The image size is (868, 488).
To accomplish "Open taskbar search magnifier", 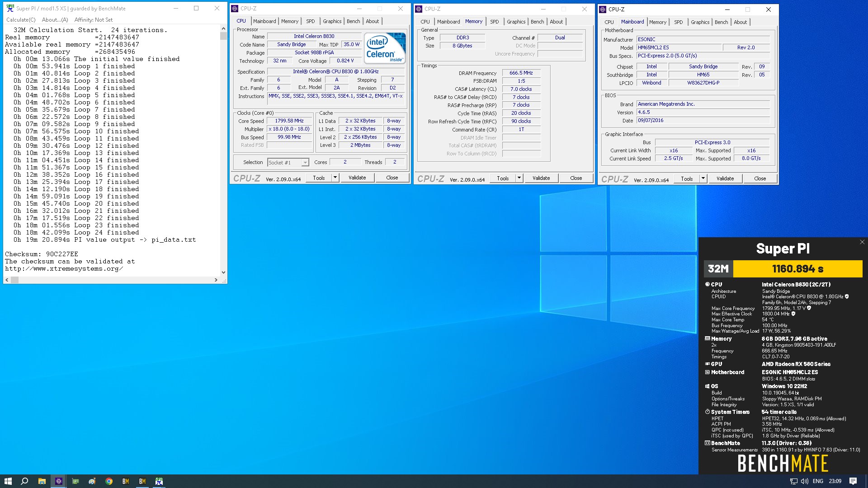I will [x=25, y=481].
